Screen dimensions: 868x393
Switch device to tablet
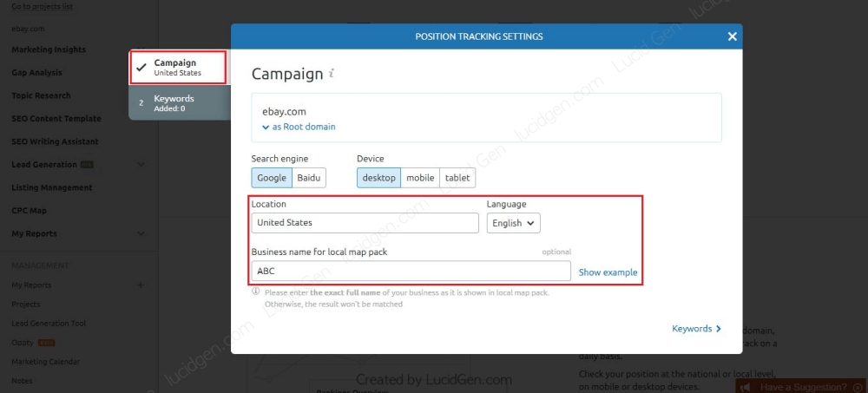[457, 178]
